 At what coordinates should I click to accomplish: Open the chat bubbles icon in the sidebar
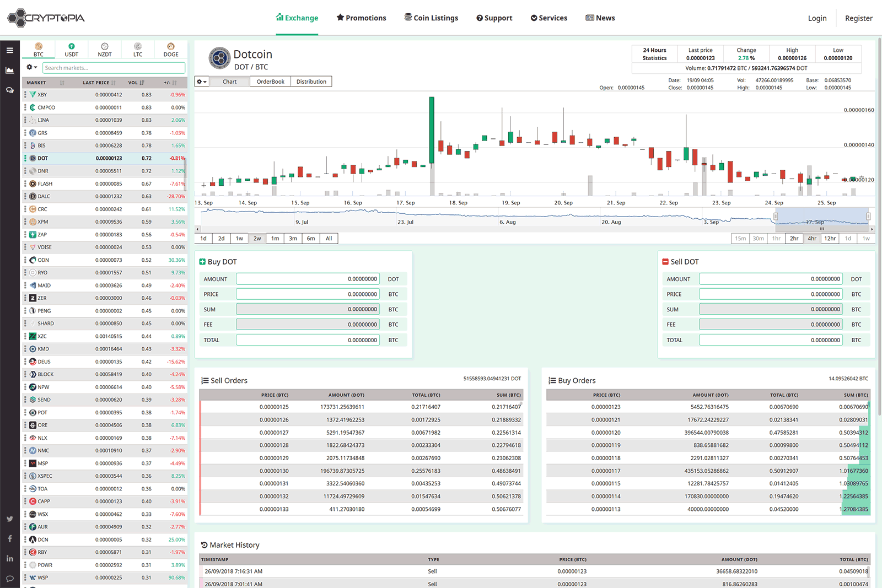coord(10,90)
